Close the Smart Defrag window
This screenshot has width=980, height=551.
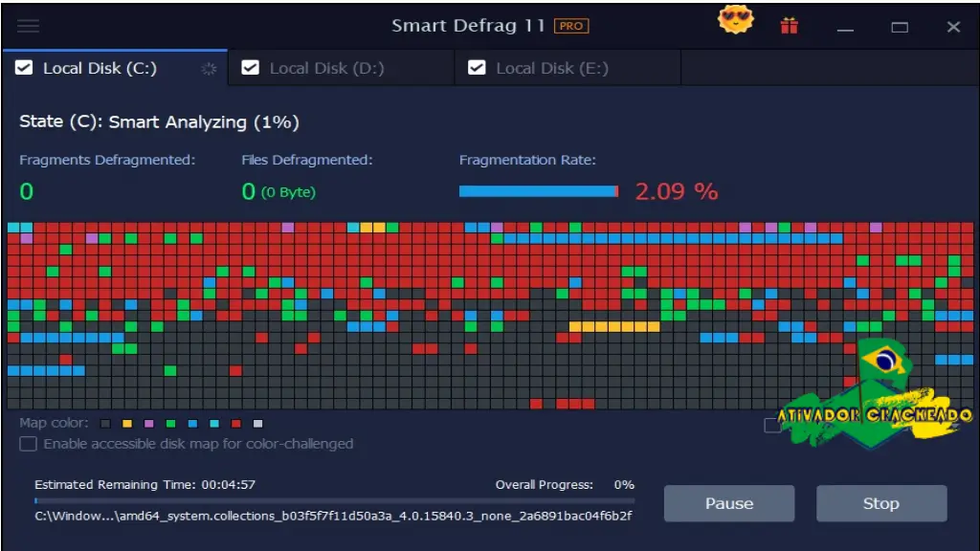coord(953,27)
